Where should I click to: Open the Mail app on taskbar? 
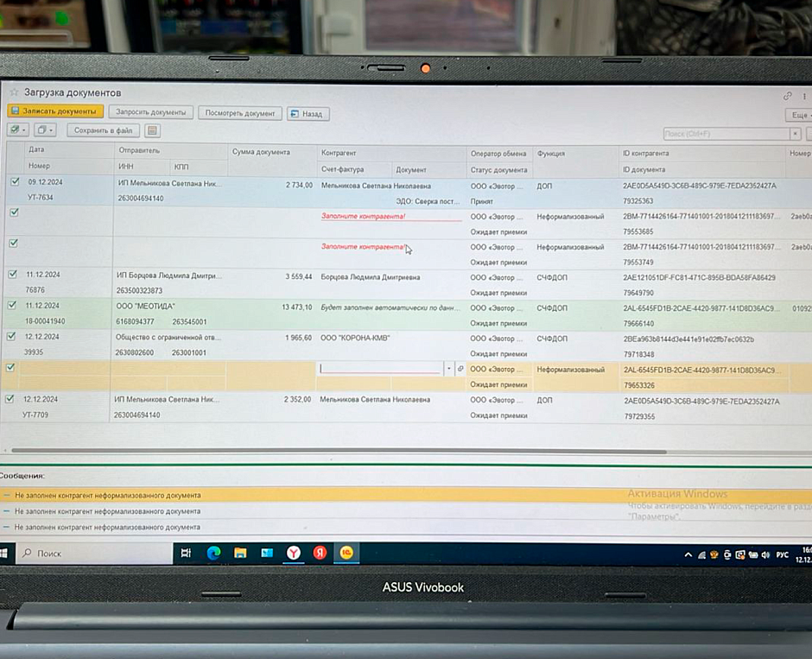[267, 554]
